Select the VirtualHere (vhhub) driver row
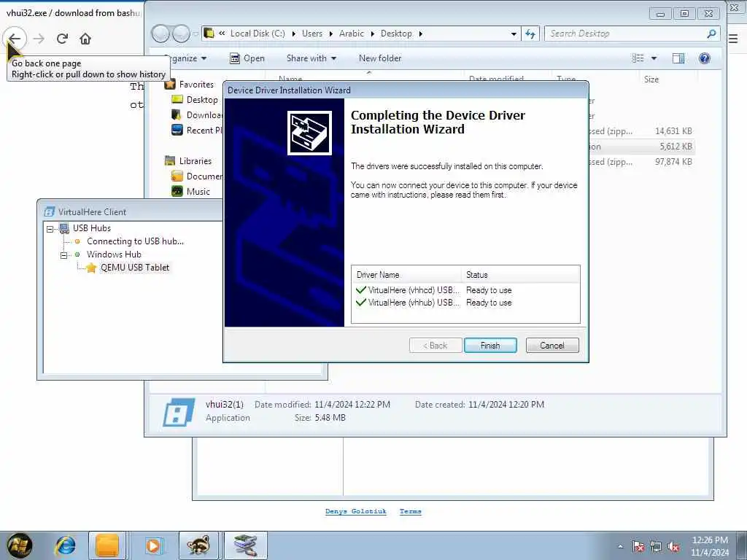This screenshot has height=560, width=747. (465, 303)
